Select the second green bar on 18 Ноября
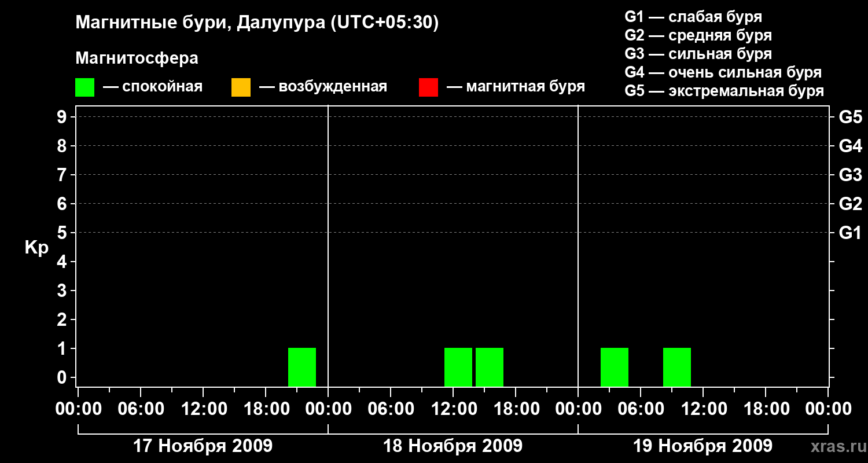This screenshot has width=868, height=463. tap(490, 367)
